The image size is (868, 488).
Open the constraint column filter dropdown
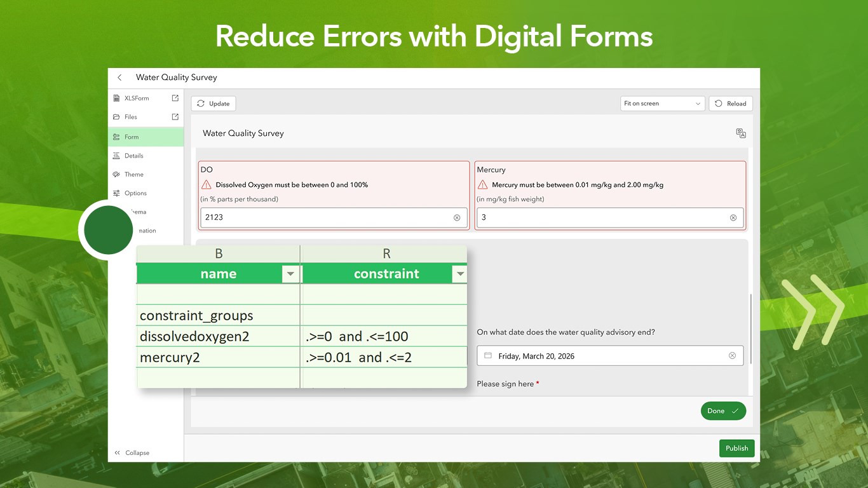pos(459,274)
